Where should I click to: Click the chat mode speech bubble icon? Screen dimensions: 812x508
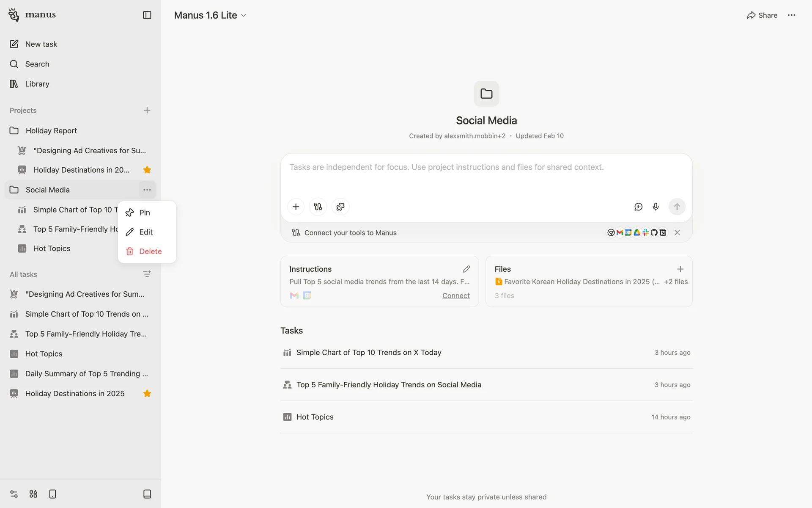point(638,207)
